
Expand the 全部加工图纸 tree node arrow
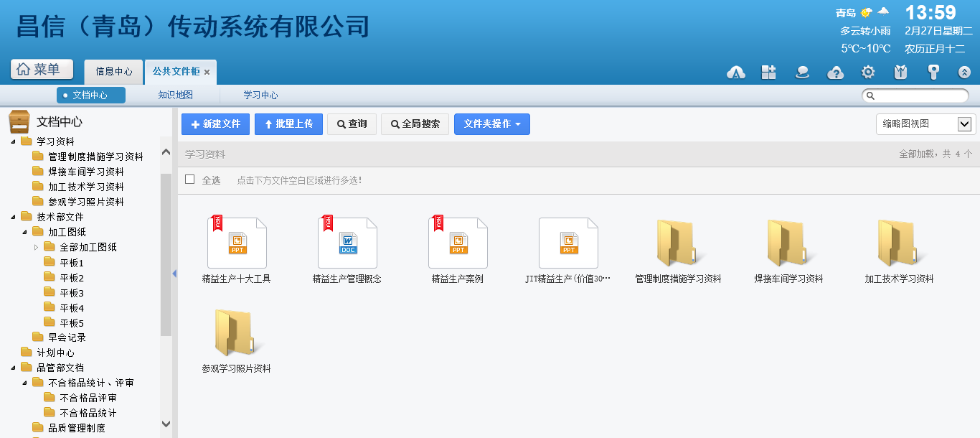coord(37,247)
